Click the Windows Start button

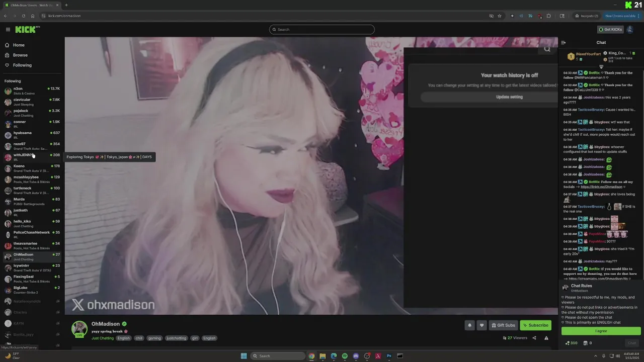point(244,356)
